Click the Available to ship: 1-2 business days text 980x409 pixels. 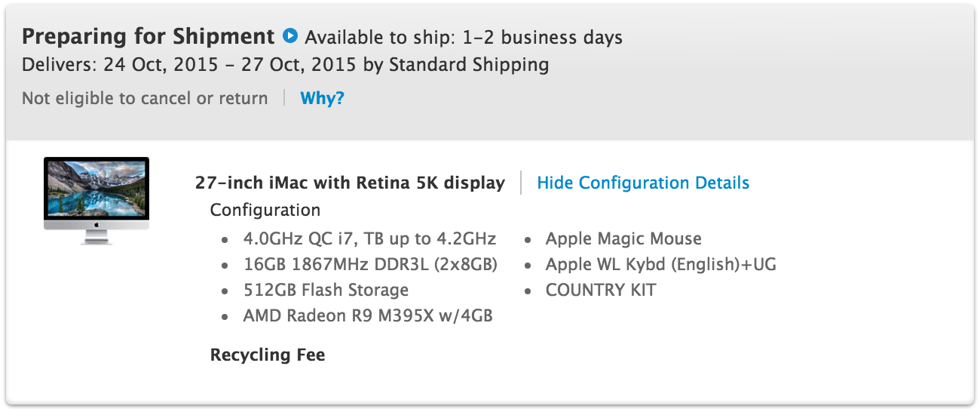click(x=464, y=37)
